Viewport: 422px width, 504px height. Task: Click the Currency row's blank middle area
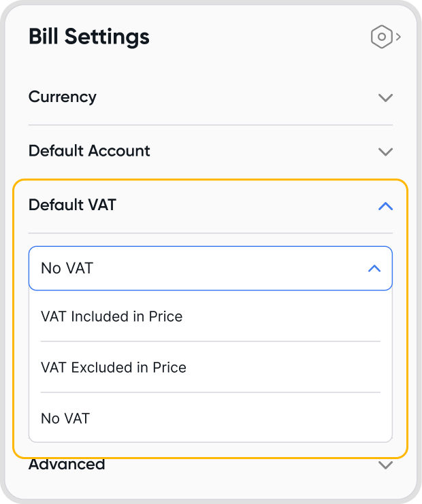click(238, 97)
